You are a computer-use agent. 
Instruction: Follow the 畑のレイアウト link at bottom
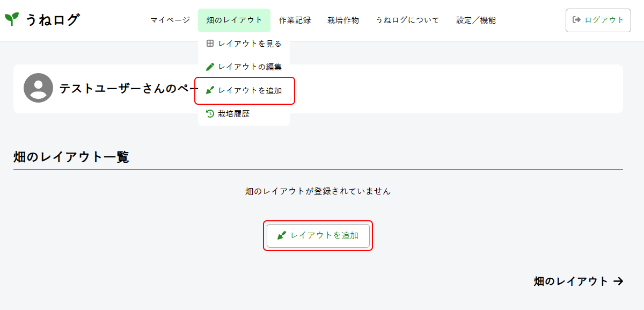579,281
